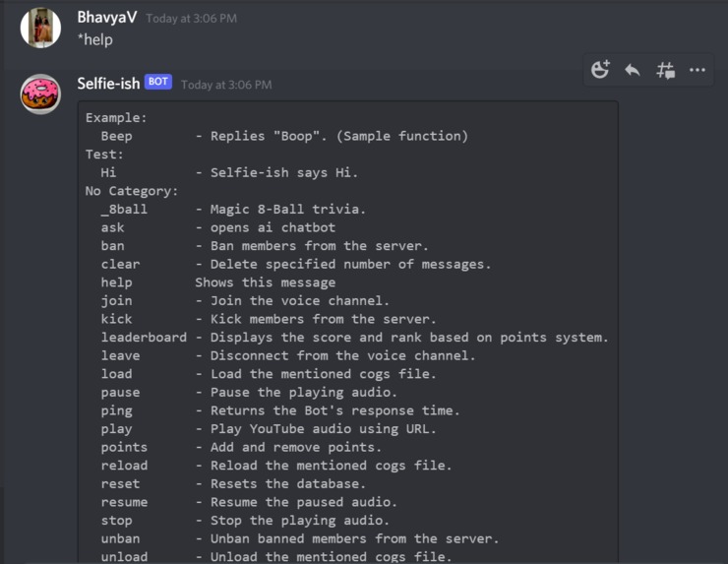Click 'Shows this message' description
This screenshot has width=728, height=564.
(265, 282)
